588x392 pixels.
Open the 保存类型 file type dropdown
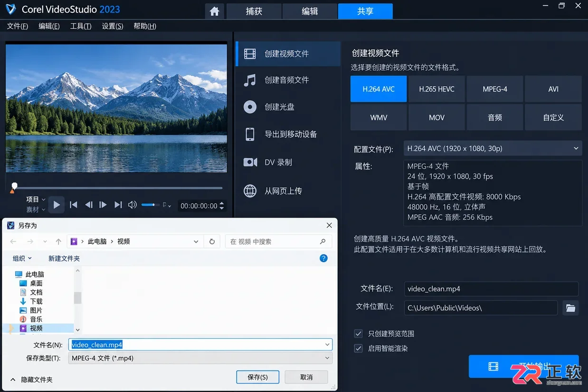(200, 358)
